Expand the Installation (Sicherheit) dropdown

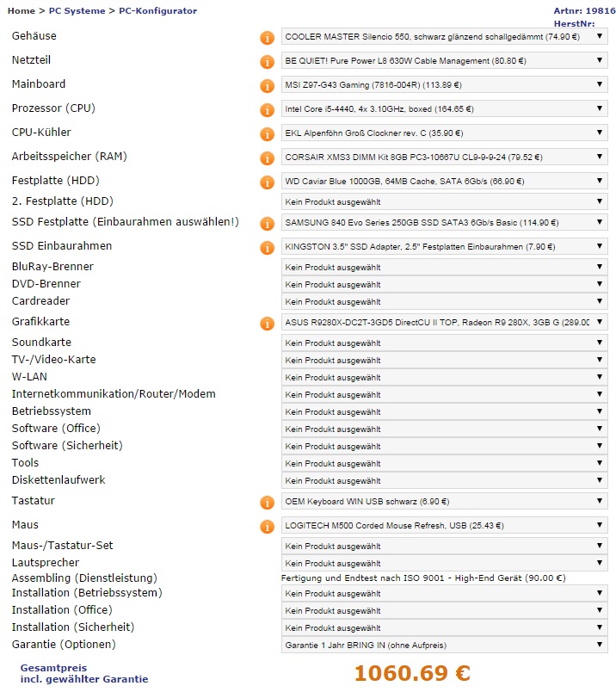tap(444, 627)
